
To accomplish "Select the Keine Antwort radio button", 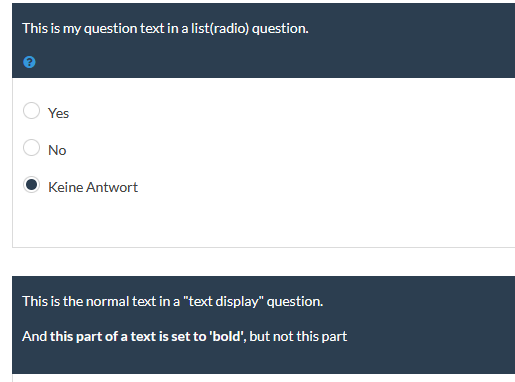I will pyautogui.click(x=31, y=185).
